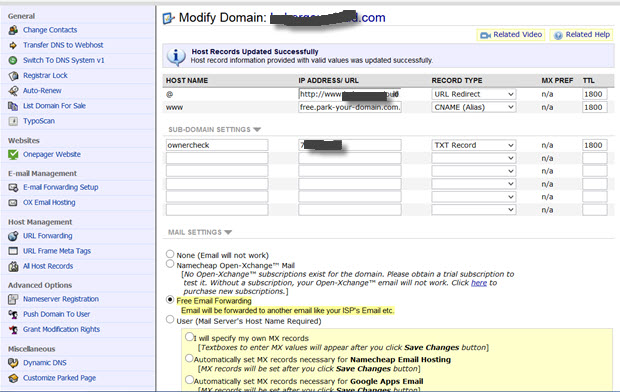Viewport: 620px width, 392px height.
Task: Open TXT Record type dropdown for ownercheck
Action: click(x=474, y=145)
